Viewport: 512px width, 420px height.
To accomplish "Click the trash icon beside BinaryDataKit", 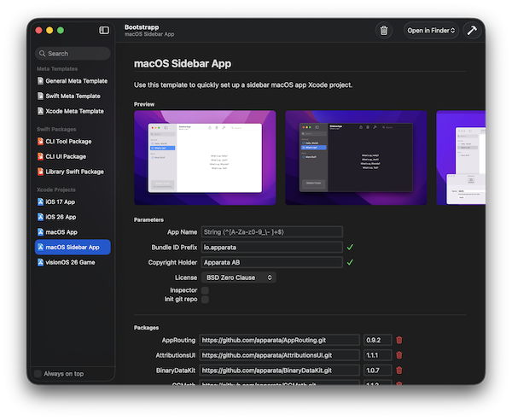I will 399,370.
